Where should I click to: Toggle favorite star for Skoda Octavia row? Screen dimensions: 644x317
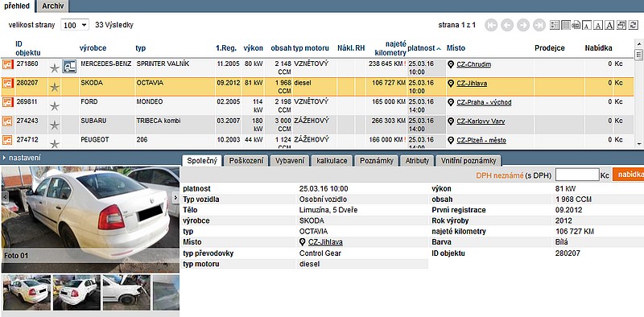[x=55, y=87]
